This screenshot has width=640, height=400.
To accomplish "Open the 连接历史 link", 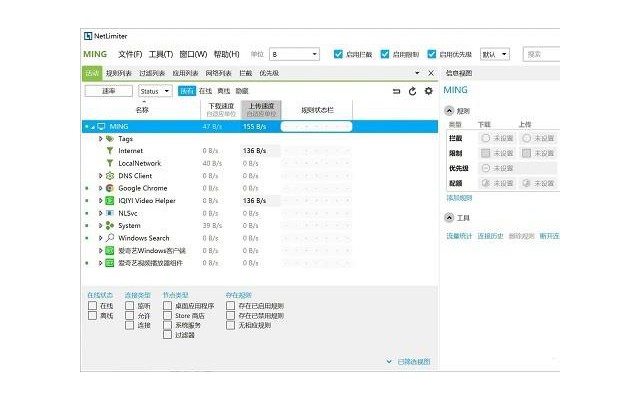I will pos(491,236).
